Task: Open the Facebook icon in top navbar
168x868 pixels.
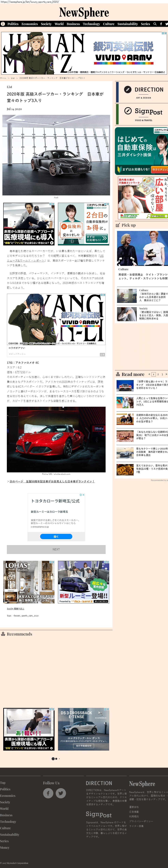Action: coord(161,24)
